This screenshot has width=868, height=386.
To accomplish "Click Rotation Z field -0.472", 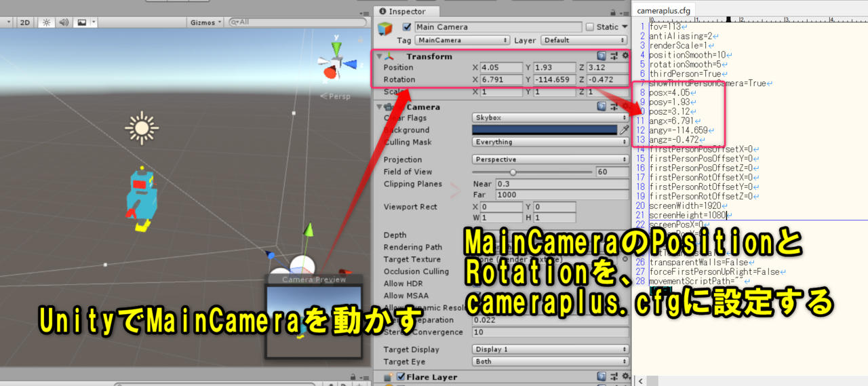I will (608, 80).
